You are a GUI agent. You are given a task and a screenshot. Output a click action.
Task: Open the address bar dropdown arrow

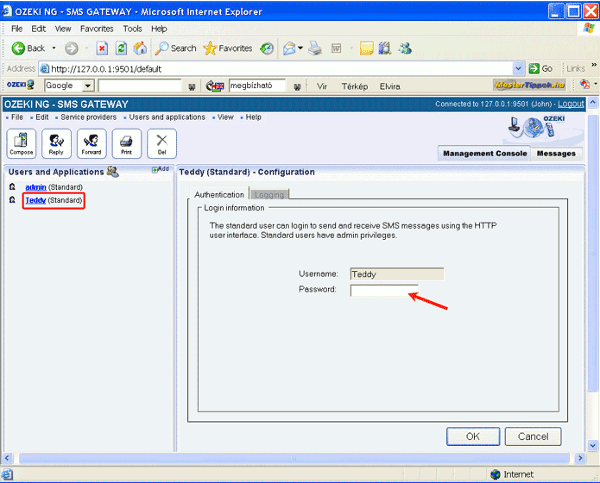coord(518,69)
